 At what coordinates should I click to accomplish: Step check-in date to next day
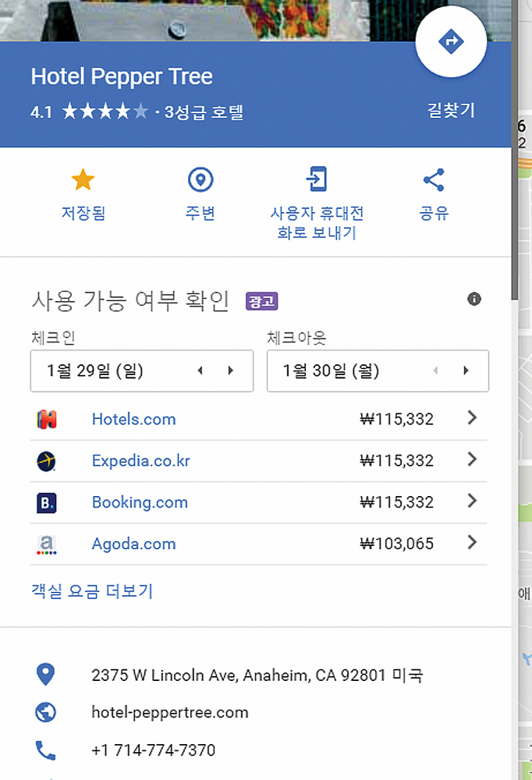(x=230, y=370)
